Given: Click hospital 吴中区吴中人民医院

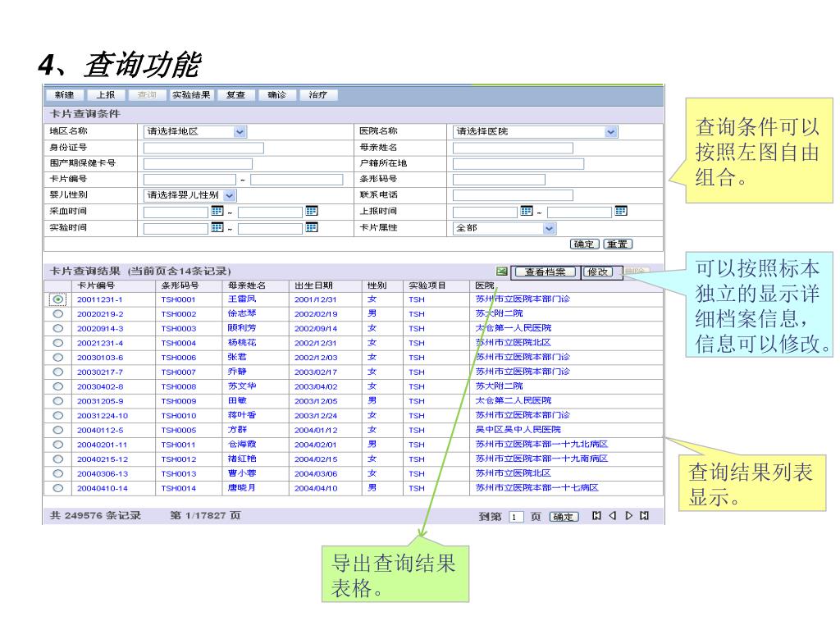Looking at the screenshot, I should pos(518,430).
